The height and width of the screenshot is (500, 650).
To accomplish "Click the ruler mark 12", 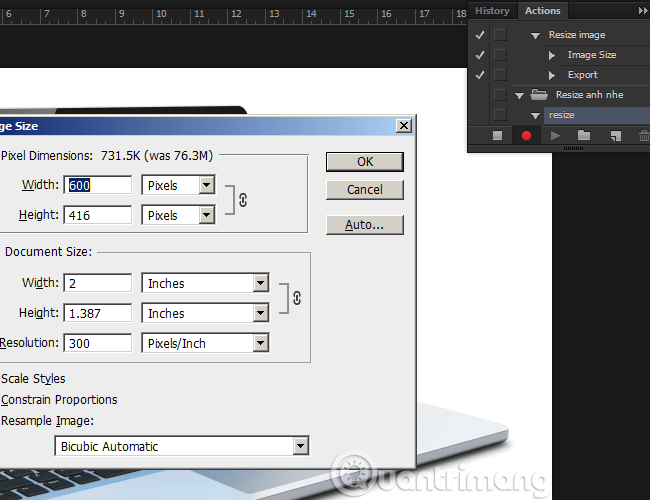I will point(236,14).
